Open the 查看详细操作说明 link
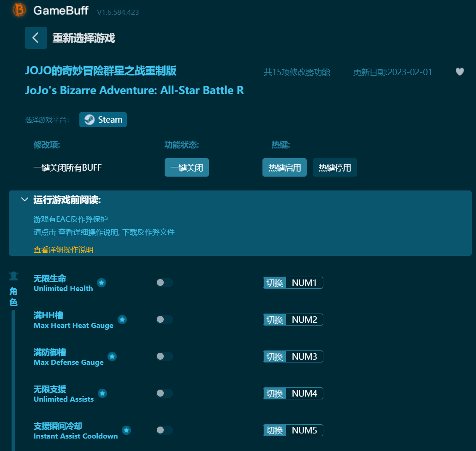The image size is (476, 451). [x=64, y=250]
